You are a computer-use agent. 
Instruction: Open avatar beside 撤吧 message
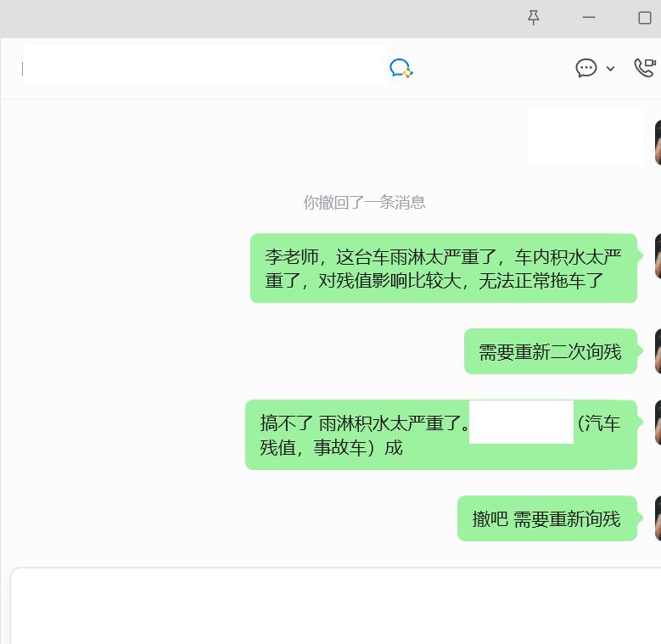coord(657,518)
